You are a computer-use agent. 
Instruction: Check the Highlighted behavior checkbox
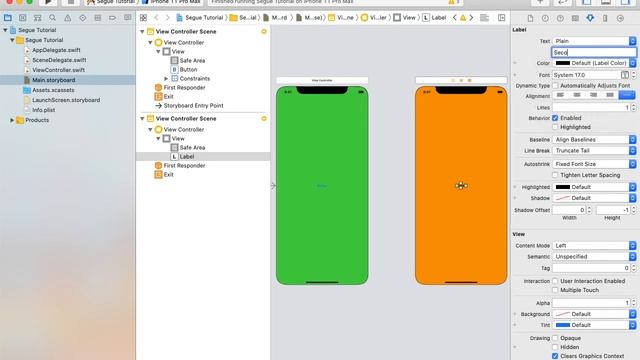click(x=555, y=127)
